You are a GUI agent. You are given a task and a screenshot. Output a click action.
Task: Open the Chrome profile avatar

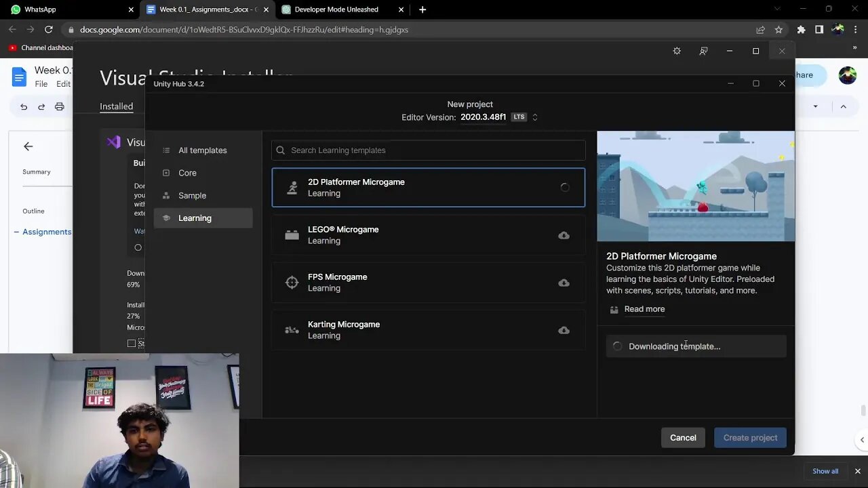(x=837, y=30)
